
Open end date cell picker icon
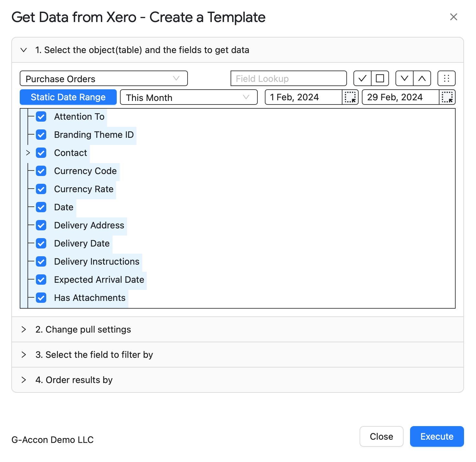pos(447,97)
